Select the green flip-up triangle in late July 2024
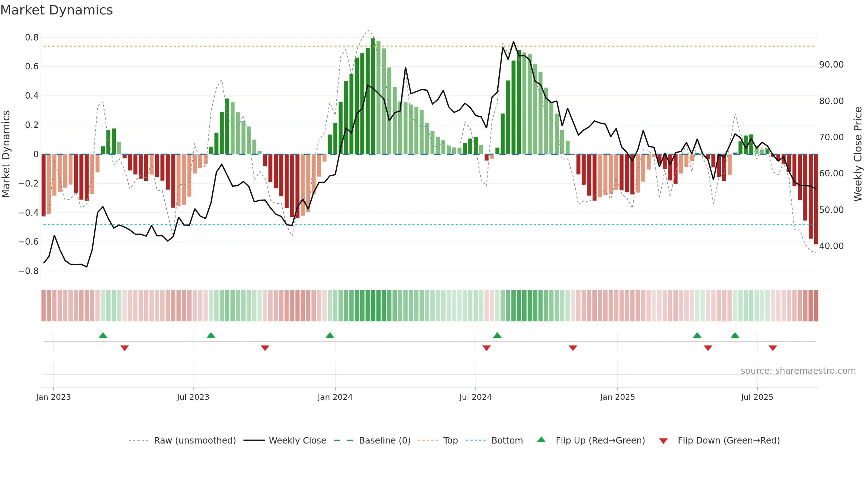 click(x=497, y=335)
